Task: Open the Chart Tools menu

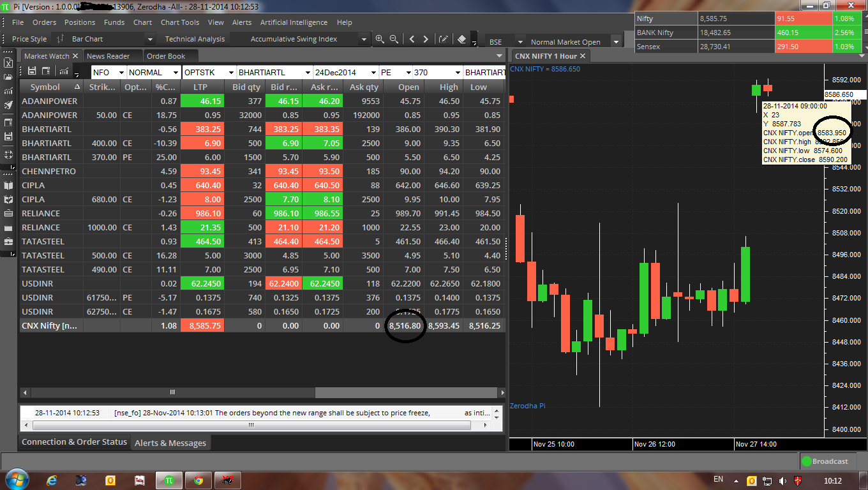Action: click(180, 22)
